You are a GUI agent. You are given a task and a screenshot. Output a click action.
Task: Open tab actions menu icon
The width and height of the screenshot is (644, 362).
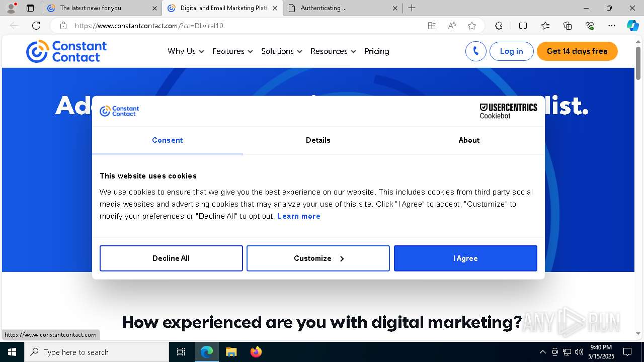[x=30, y=8]
